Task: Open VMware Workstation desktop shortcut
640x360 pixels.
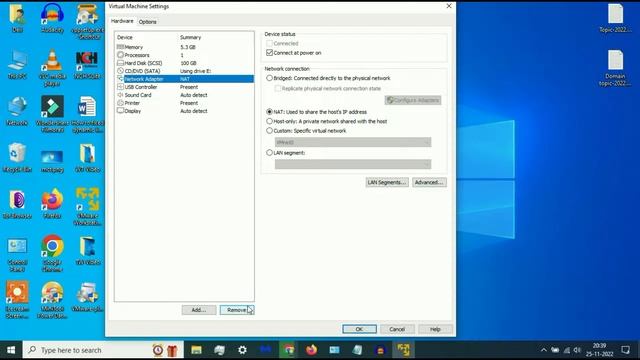Action: pyautogui.click(x=87, y=206)
